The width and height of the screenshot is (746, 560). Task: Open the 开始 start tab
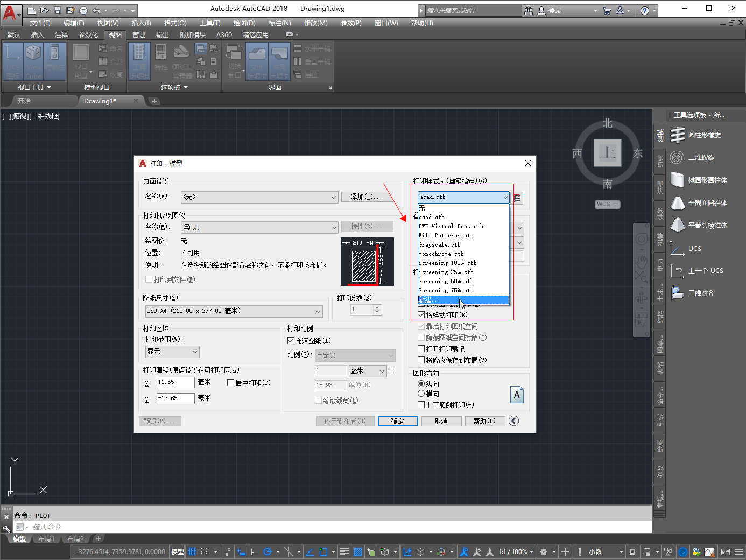(x=24, y=101)
